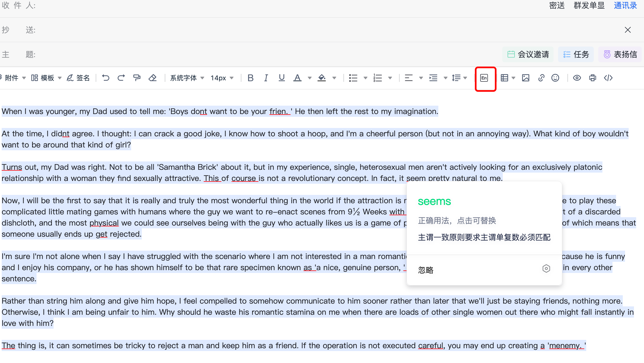Apply the 'seems' correction suggestion
Image resolution: width=644 pixels, height=363 pixels.
(x=434, y=201)
